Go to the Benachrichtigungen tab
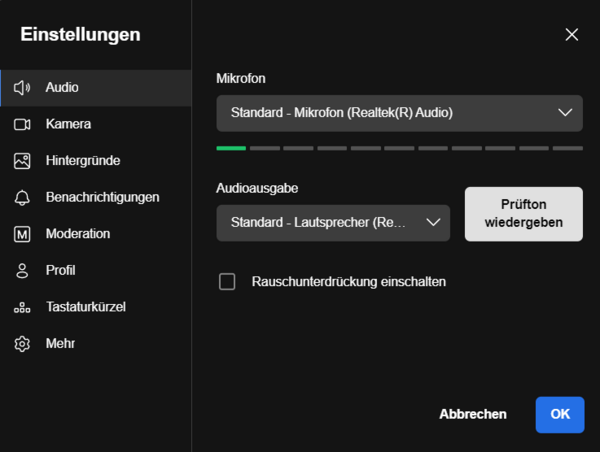This screenshot has height=452, width=600. [x=96, y=197]
